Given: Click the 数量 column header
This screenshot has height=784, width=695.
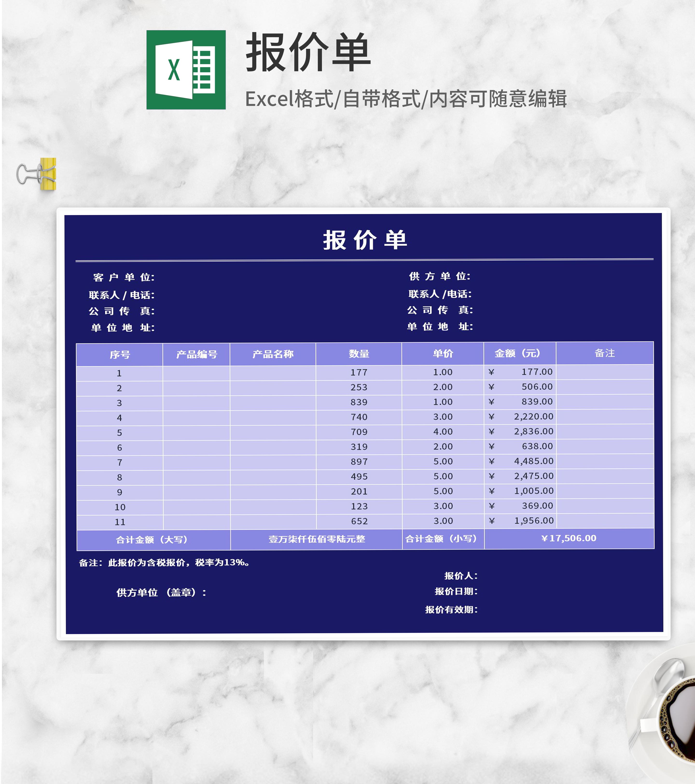Looking at the screenshot, I should [359, 354].
